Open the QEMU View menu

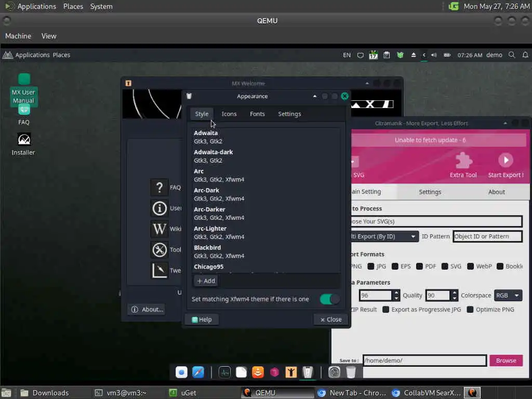click(x=49, y=36)
